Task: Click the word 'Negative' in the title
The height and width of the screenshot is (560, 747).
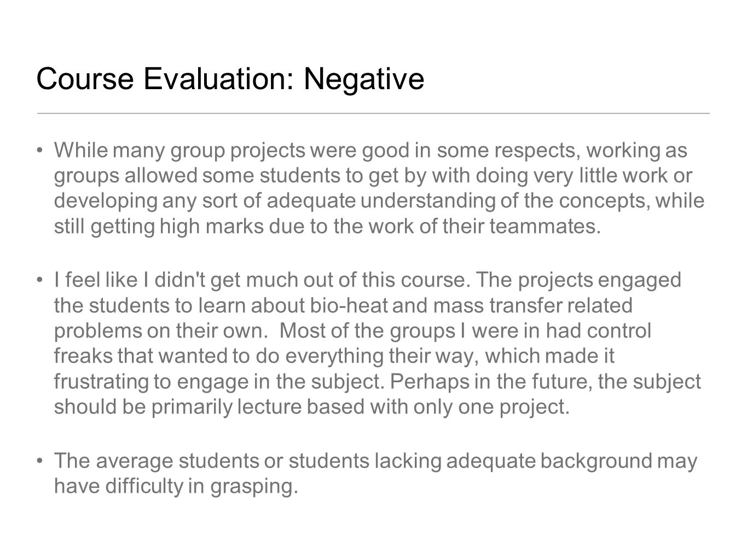Action: pos(364,79)
